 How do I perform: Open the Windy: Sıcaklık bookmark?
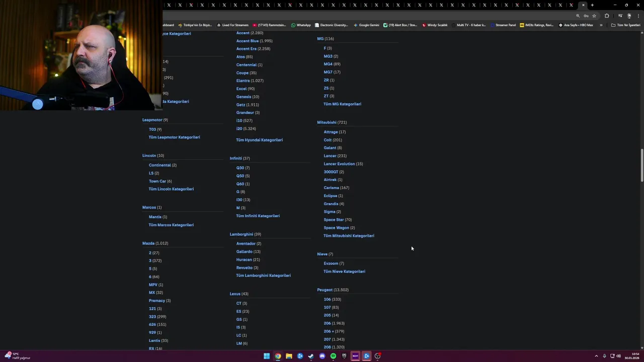(x=435, y=25)
